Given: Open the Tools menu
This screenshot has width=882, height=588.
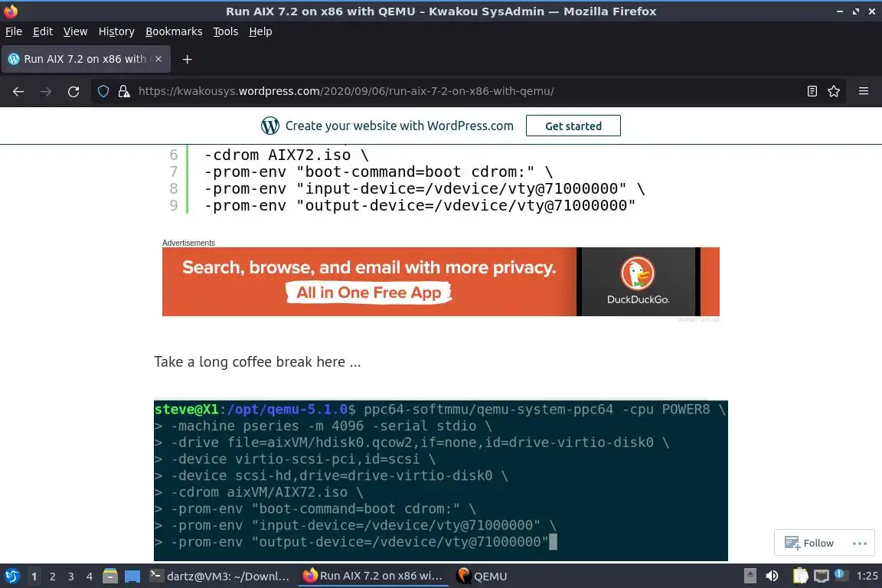Looking at the screenshot, I should tap(226, 31).
